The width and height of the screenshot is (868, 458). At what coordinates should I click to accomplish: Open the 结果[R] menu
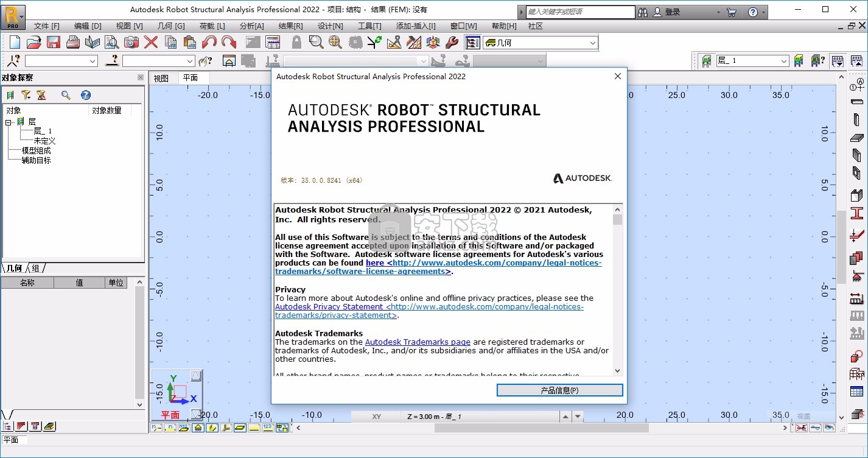290,26
